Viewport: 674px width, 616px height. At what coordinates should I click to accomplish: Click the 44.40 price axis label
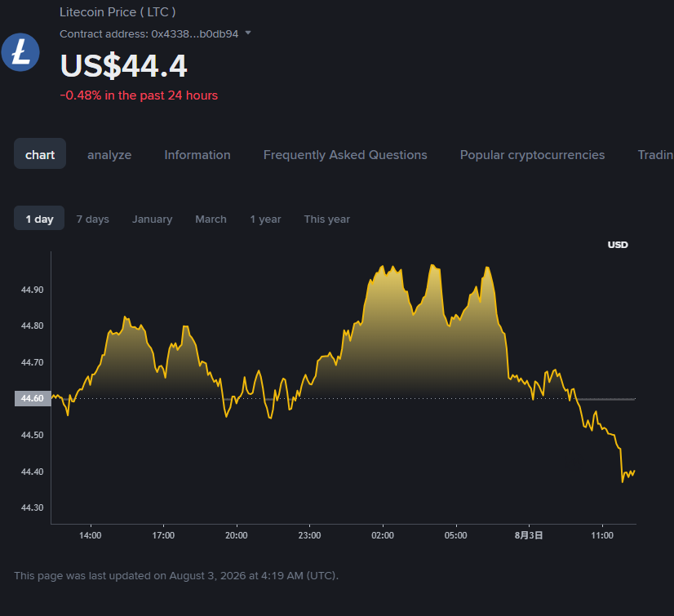click(x=33, y=472)
